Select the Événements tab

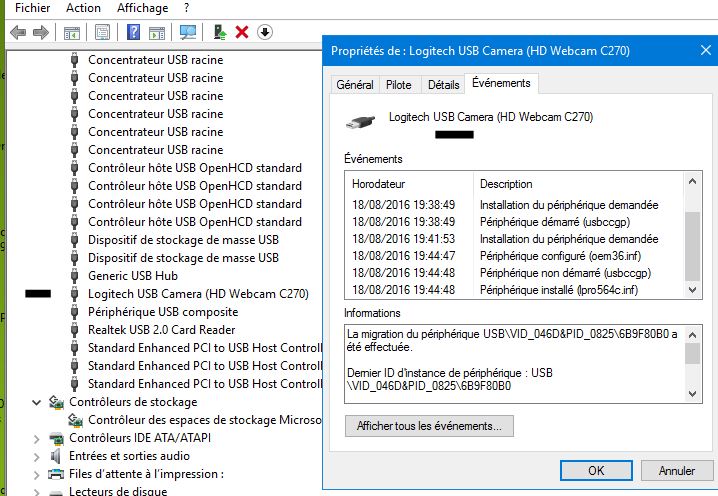click(501, 83)
